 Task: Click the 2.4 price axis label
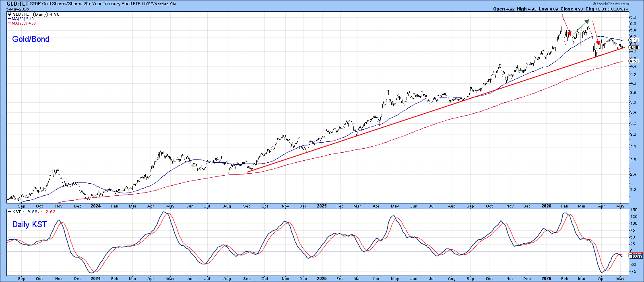633,174
